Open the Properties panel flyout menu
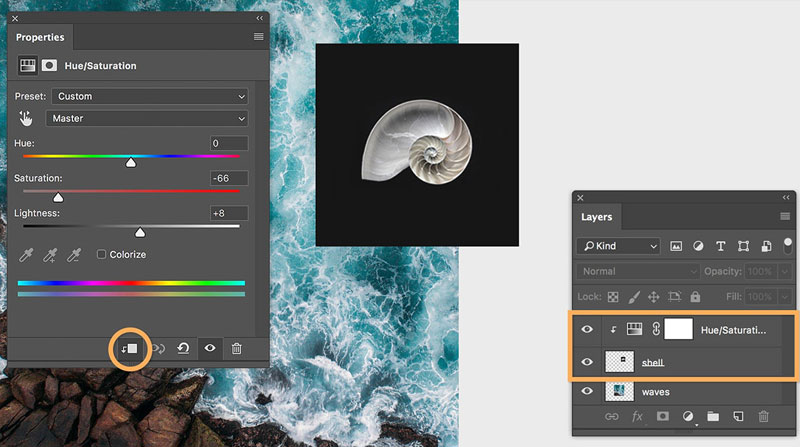 (258, 37)
